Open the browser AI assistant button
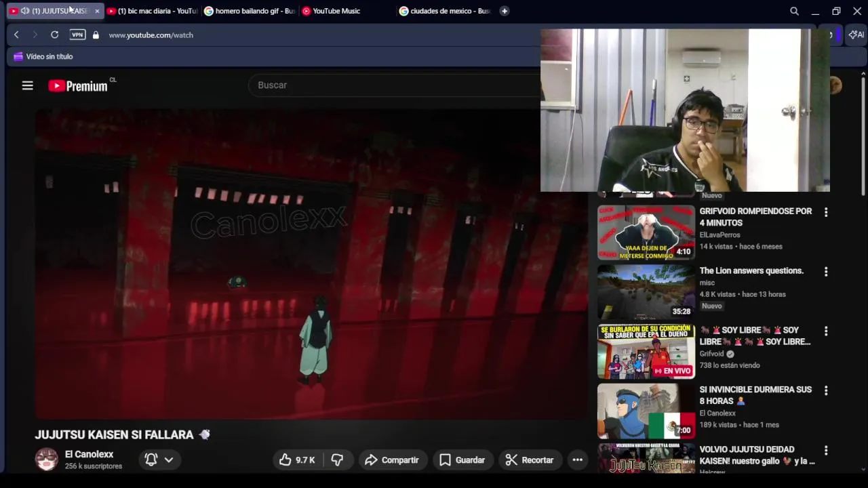The width and height of the screenshot is (868, 488). pyautogui.click(x=856, y=35)
